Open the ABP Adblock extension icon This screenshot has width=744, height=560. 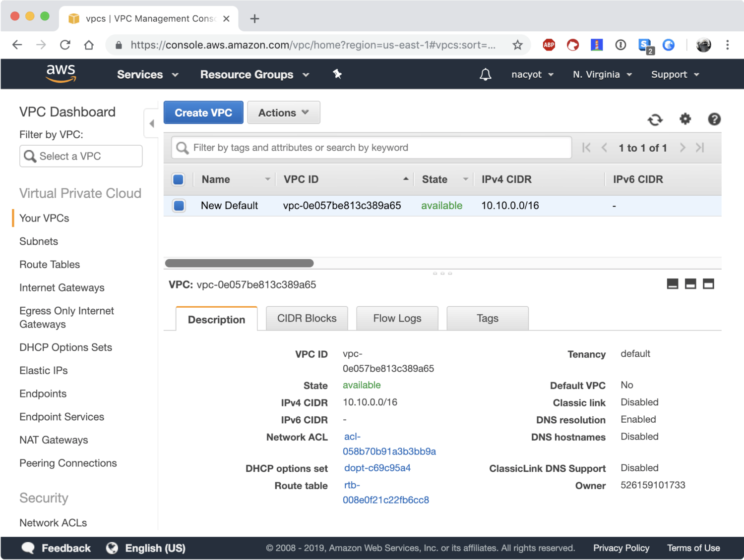549,45
